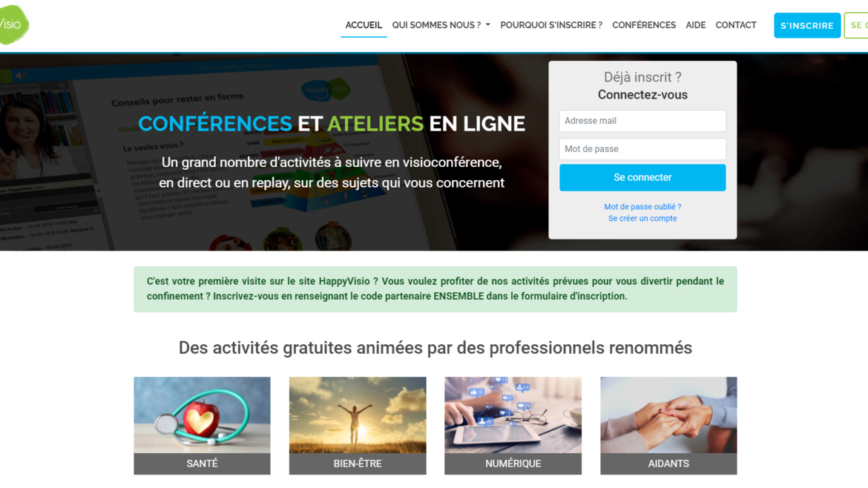Screen dimensions: 868x488
Task: Focus the Mot de passe field
Action: (x=642, y=149)
